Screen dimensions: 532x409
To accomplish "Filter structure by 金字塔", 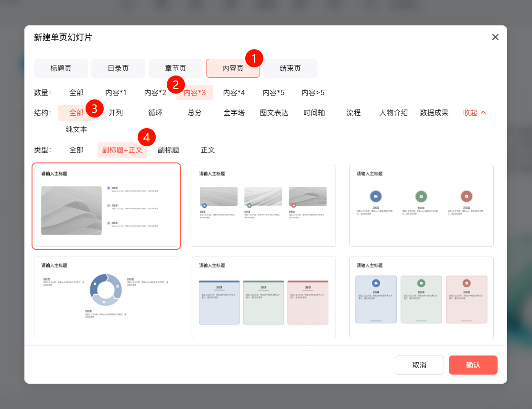I will coord(234,113).
